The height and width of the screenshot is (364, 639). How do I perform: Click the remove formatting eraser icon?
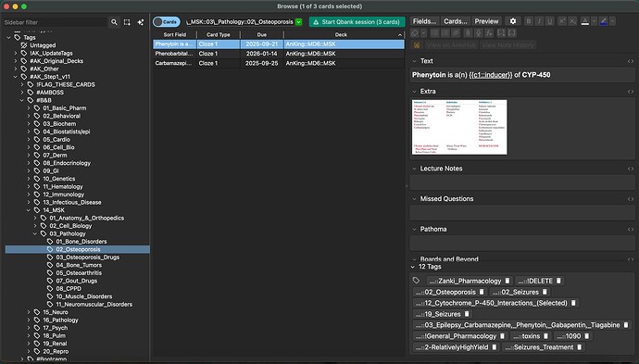[x=415, y=33]
